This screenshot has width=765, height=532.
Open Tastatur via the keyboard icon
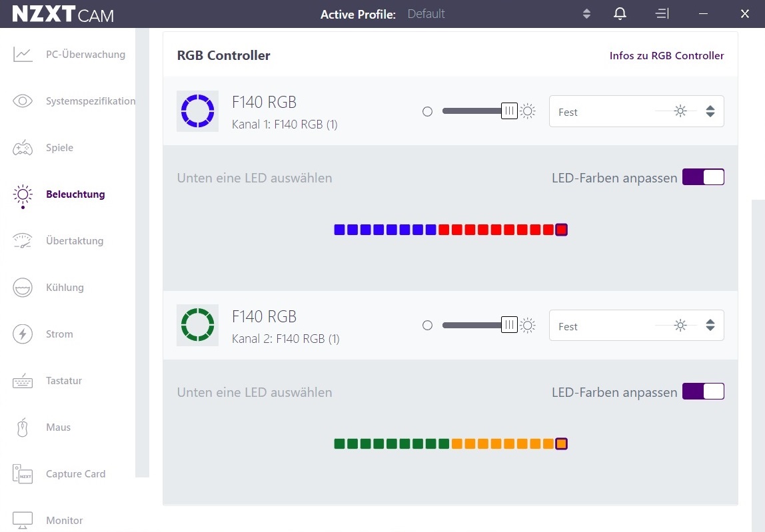click(23, 381)
